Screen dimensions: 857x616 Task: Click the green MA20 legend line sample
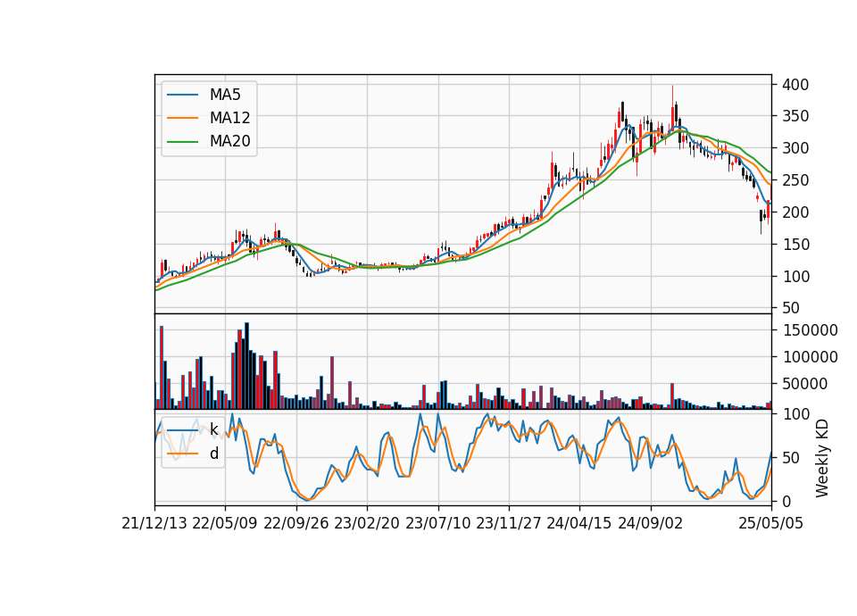182,141
